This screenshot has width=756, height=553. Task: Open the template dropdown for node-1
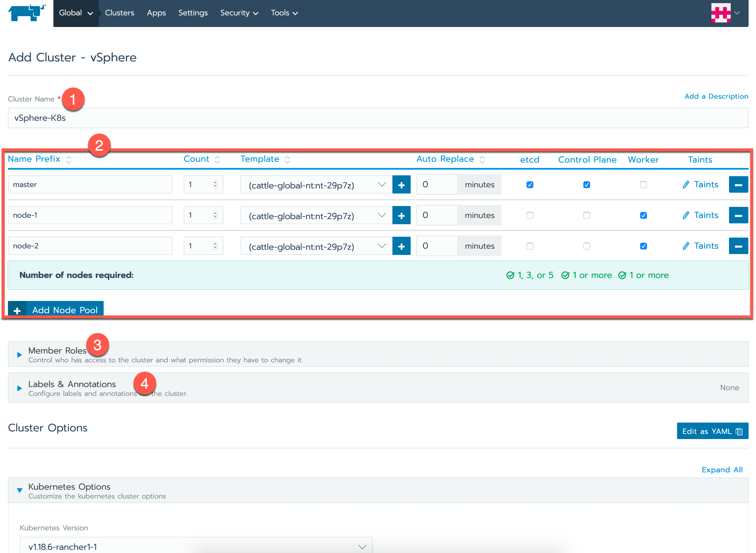click(316, 215)
